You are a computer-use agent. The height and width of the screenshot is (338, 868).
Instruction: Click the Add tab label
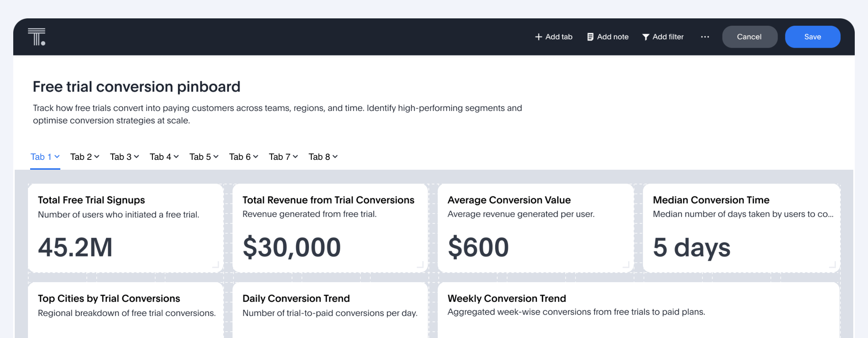pyautogui.click(x=559, y=37)
